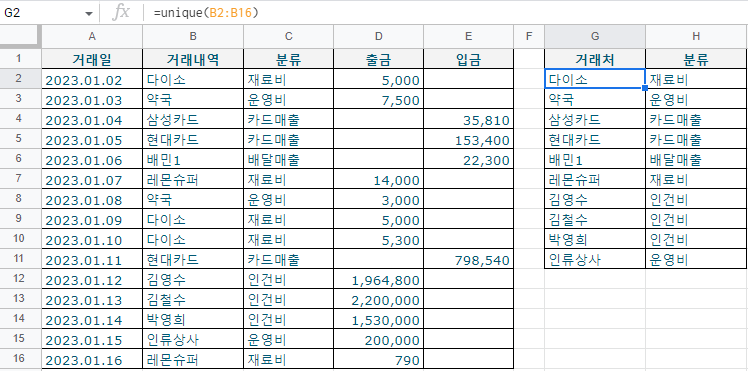Screen dimensions: 748x371
Task: Select column A header
Action: point(92,36)
